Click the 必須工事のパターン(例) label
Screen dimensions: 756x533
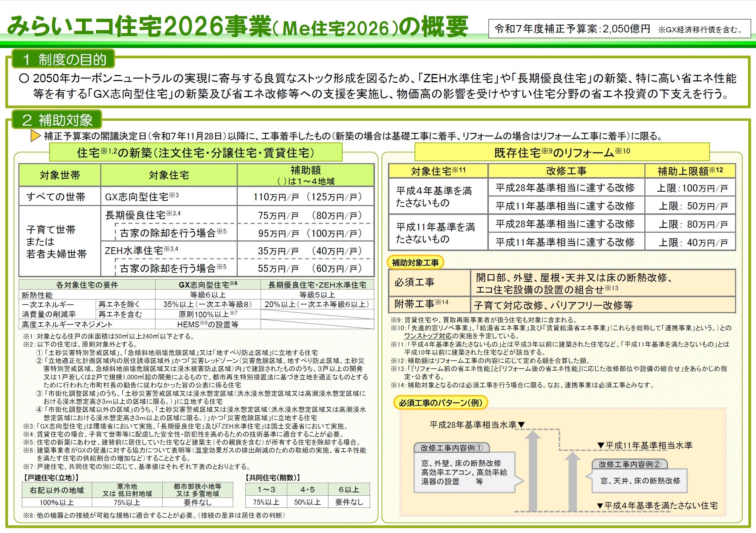[x=440, y=403]
